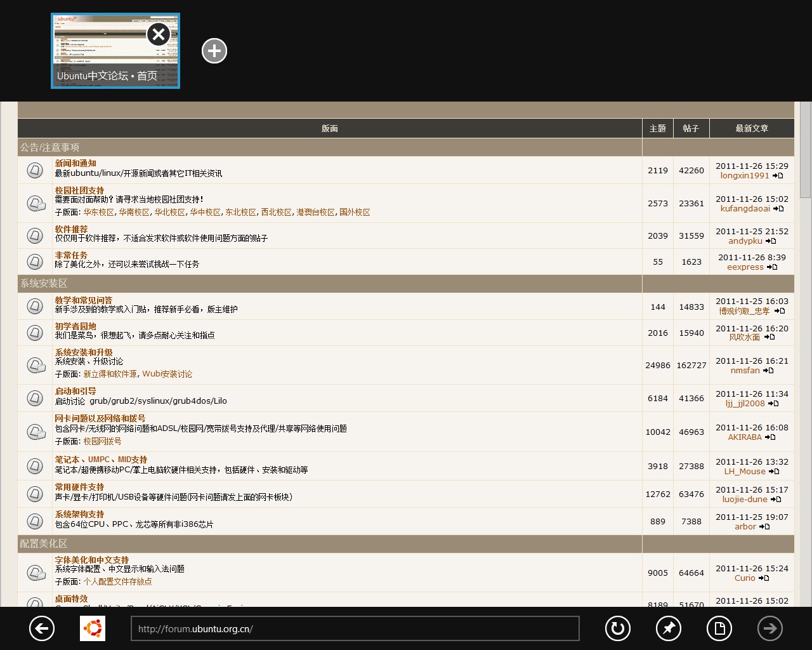Open the 华东校区 subforum

98,213
